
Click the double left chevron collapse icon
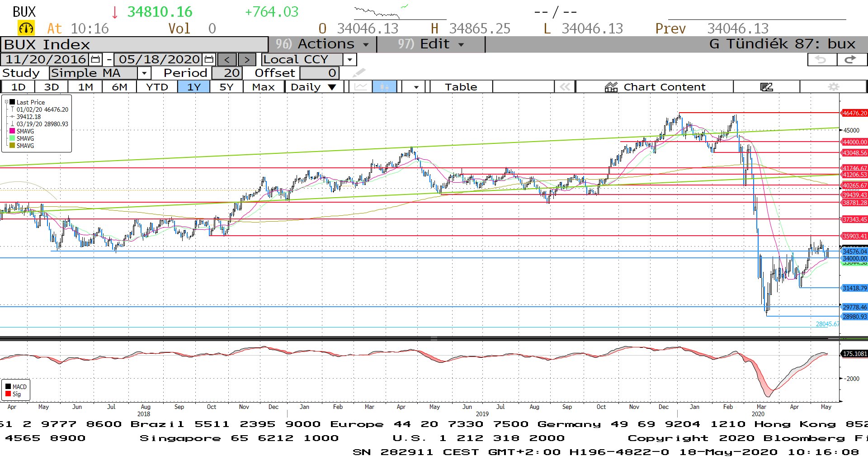565,87
